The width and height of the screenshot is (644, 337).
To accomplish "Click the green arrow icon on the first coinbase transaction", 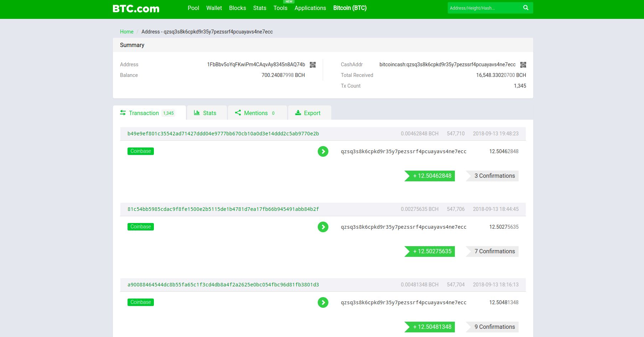I will tap(323, 151).
